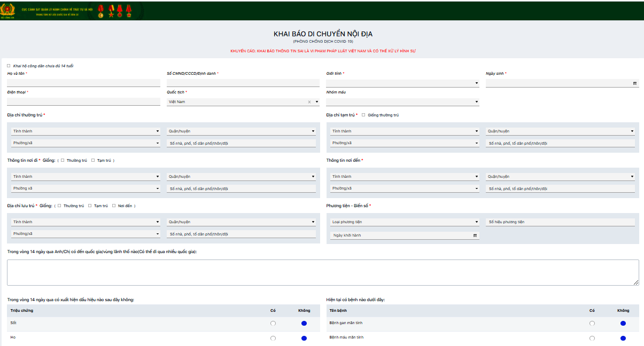
Task: Click the red KHUYẾN CÁO warning text
Action: [323, 51]
